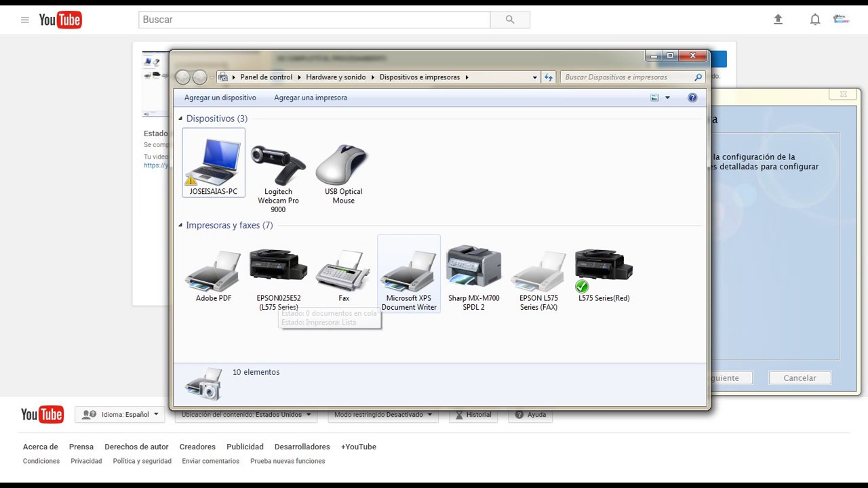Collapse the Dispositivos (3) group

click(x=180, y=119)
